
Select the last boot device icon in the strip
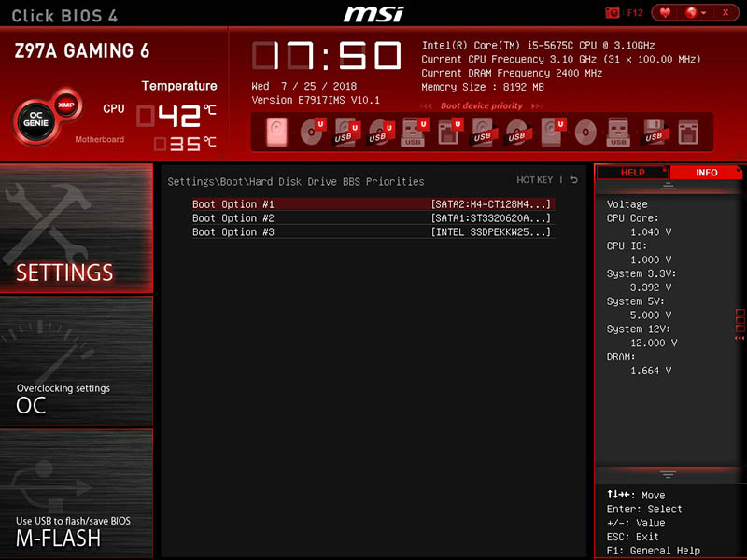coord(688,132)
